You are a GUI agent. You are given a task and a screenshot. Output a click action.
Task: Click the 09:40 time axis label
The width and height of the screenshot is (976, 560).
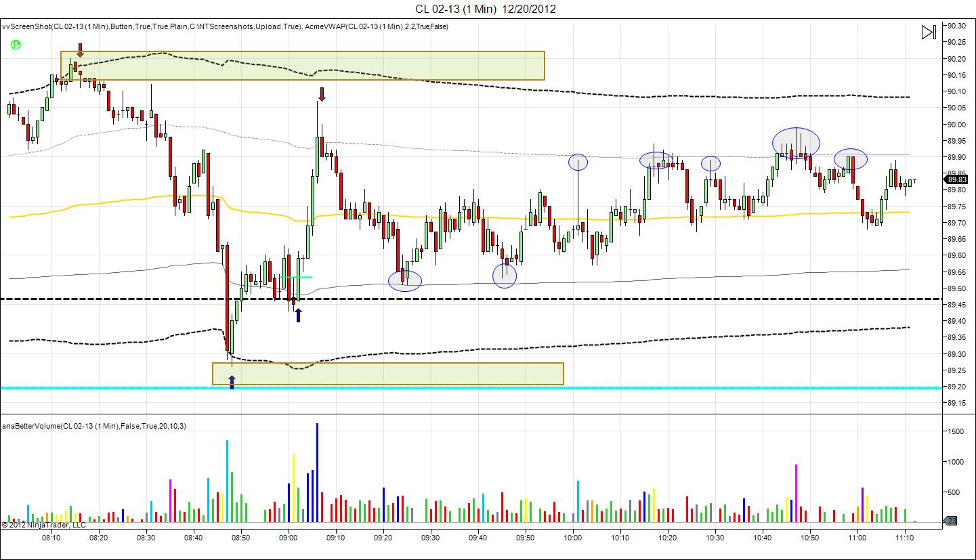478,538
